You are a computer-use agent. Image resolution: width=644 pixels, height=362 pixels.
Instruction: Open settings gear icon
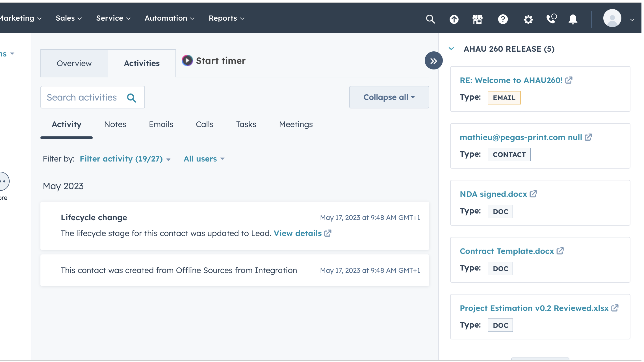(528, 19)
